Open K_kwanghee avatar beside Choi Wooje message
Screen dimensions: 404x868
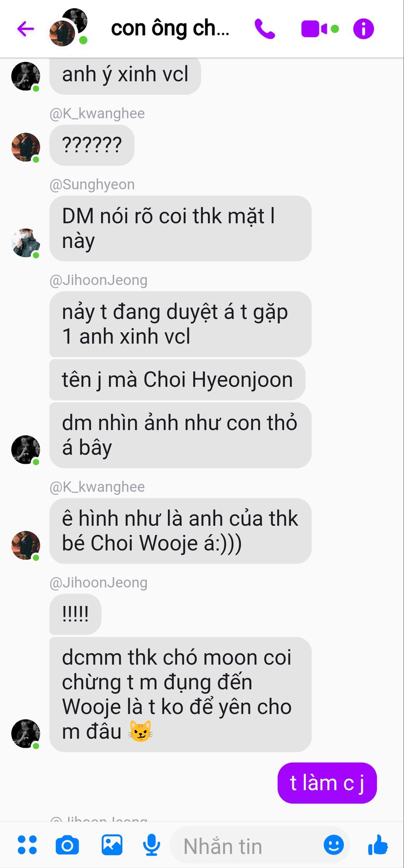click(x=26, y=545)
